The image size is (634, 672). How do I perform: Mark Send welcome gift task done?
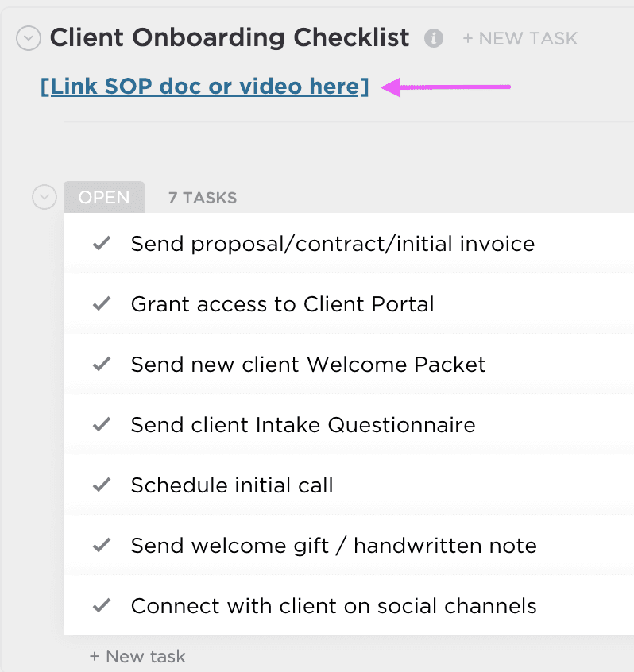(x=101, y=545)
